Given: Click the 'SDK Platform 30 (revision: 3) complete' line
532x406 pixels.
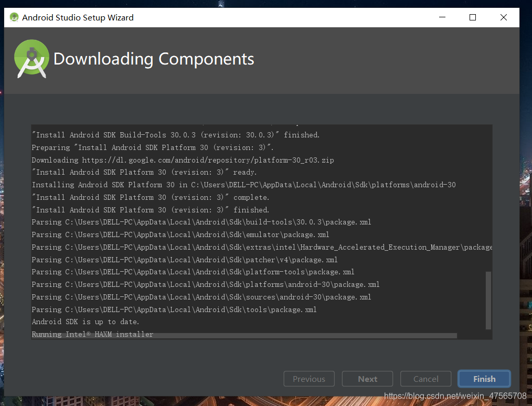Looking at the screenshot, I should (151, 197).
